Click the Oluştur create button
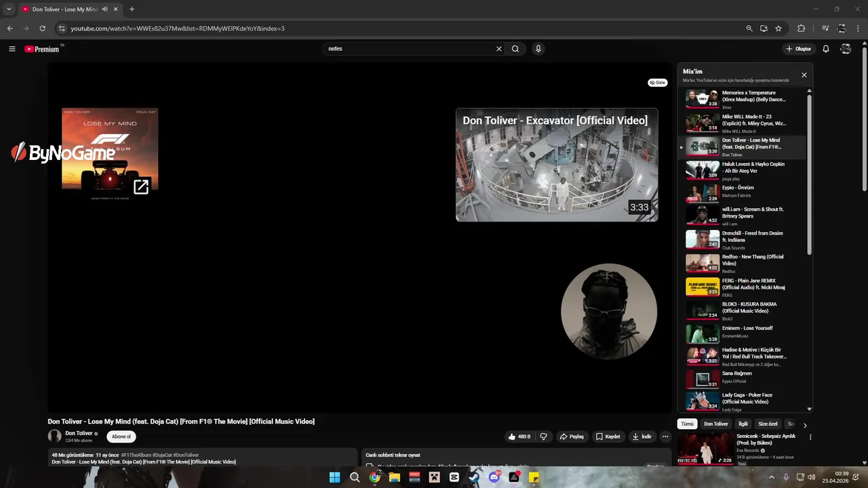The image size is (868, 488). tap(798, 49)
